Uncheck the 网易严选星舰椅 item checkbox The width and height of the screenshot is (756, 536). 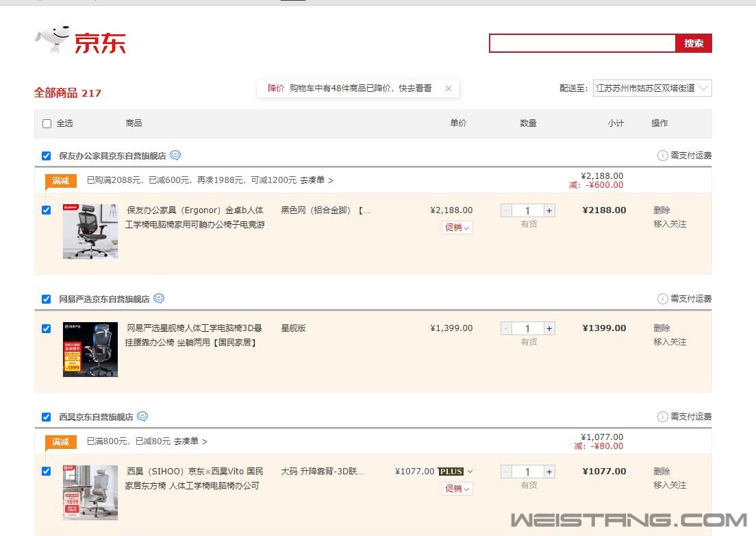click(47, 328)
